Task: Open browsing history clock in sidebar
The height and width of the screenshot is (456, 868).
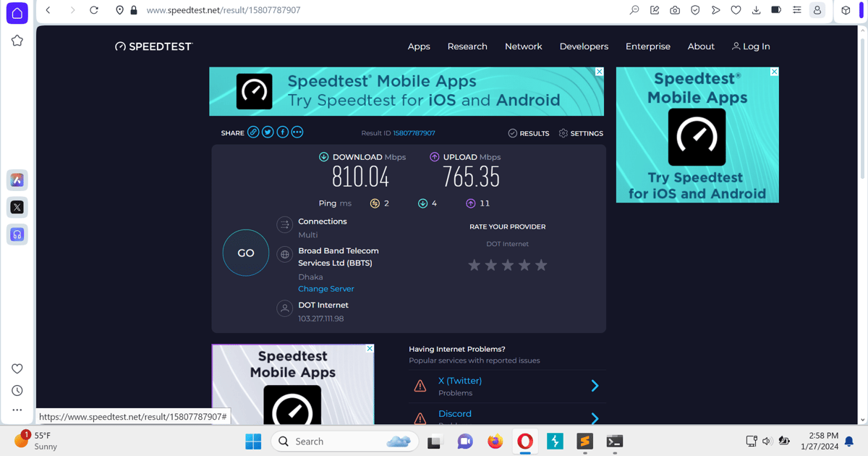Action: pos(17,391)
